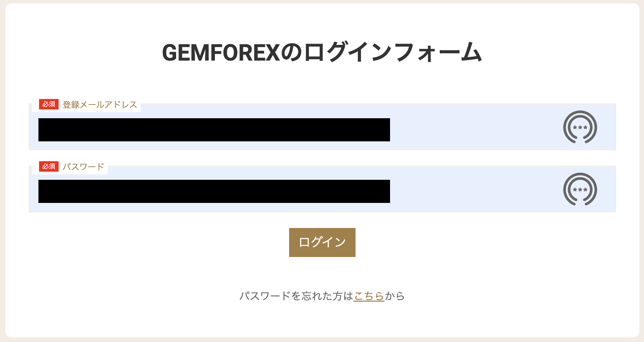
Task: Click the red 必須 badge beside パスワード
Action: (49, 166)
